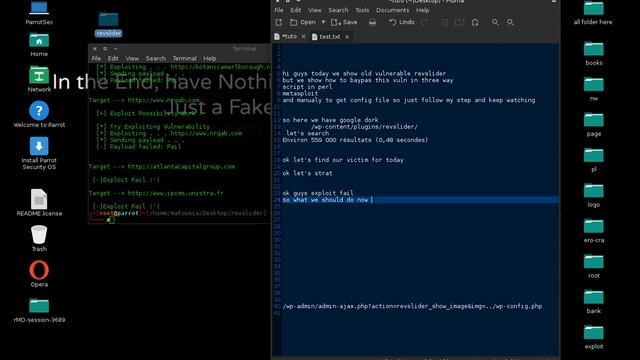Open the Terminal menu in Terminal window

tap(184, 58)
